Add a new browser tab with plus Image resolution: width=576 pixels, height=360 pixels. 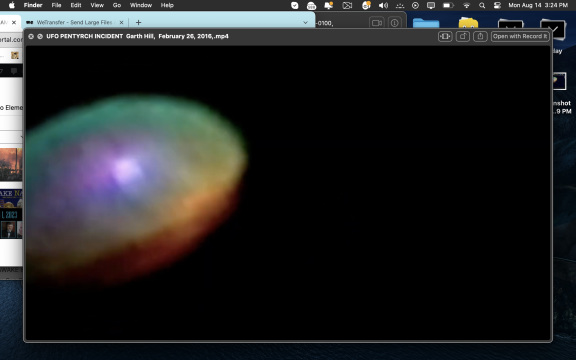coord(138,22)
